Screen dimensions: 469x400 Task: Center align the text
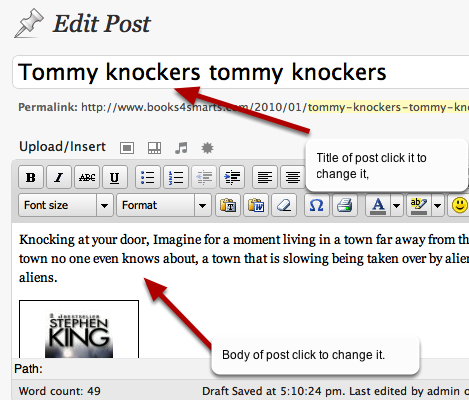[293, 177]
